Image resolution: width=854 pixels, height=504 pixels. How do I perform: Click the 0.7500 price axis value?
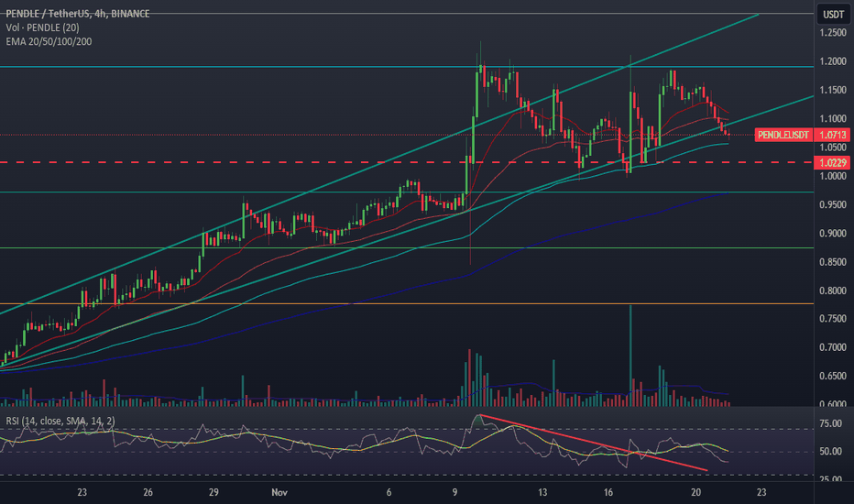(x=833, y=319)
